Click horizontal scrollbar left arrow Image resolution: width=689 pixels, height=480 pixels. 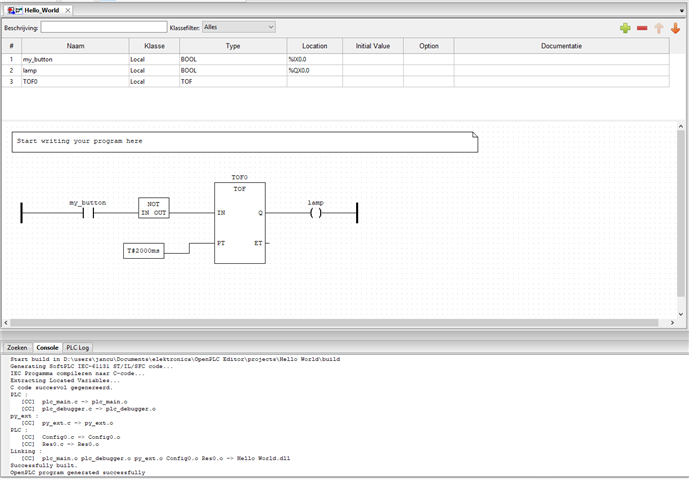tap(6, 323)
